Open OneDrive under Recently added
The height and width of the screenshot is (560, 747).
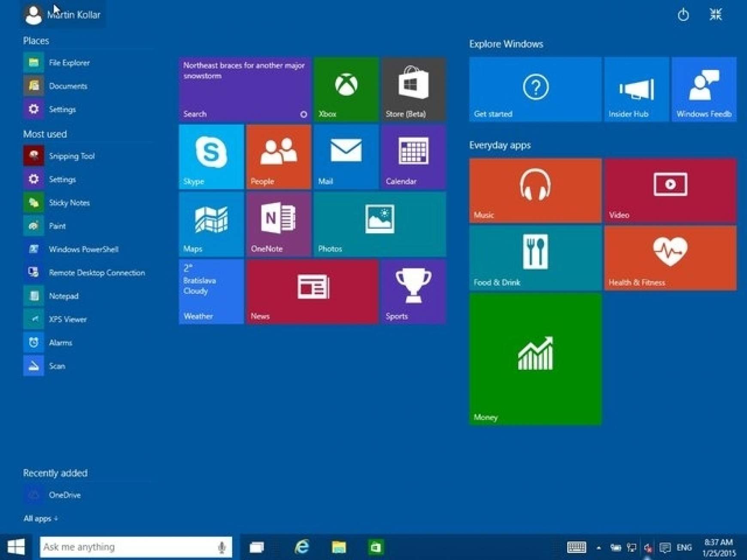coord(88,495)
